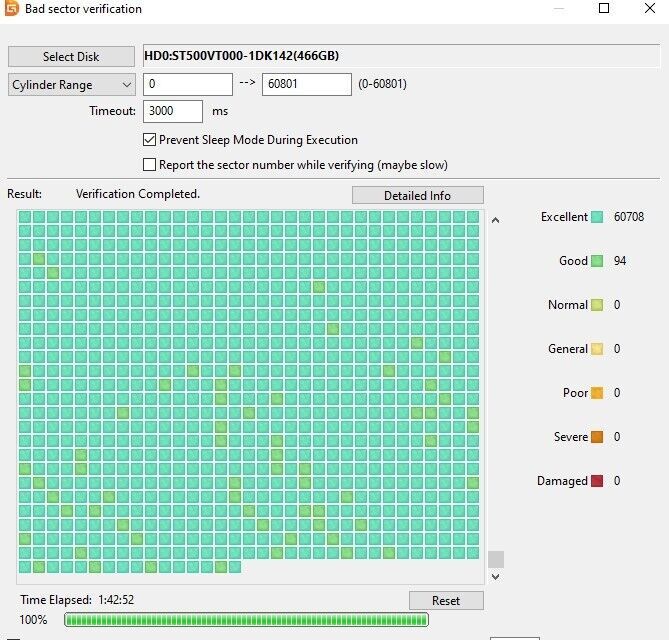
Task: Click the Timeout field showing 3000
Action: coord(173,111)
